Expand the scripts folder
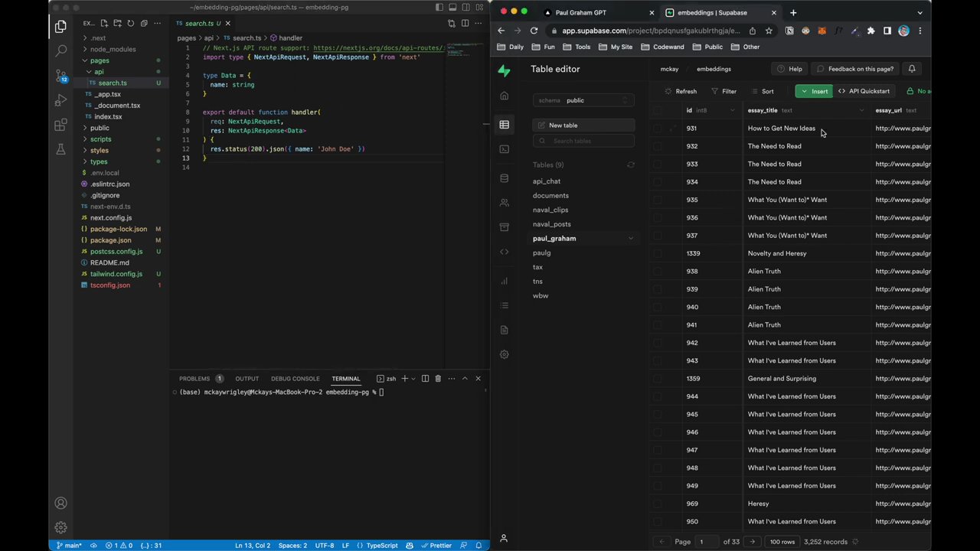This screenshot has width=980, height=551. coord(100,139)
